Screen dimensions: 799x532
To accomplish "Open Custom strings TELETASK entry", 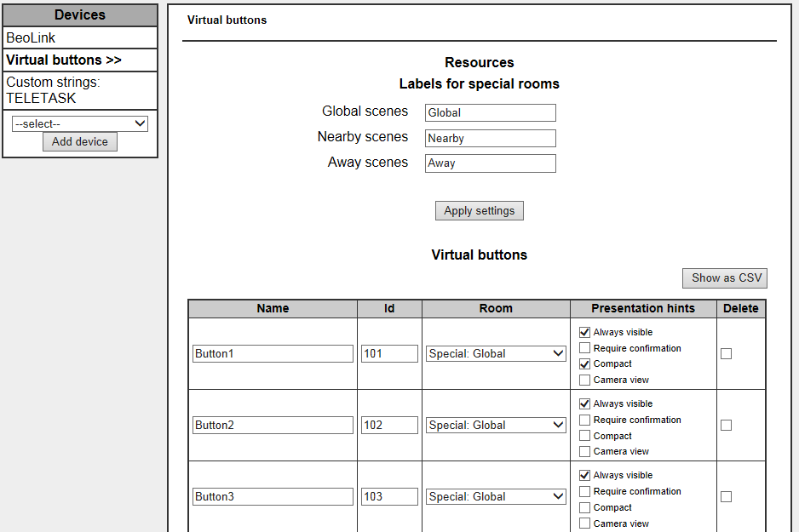I will (53, 90).
